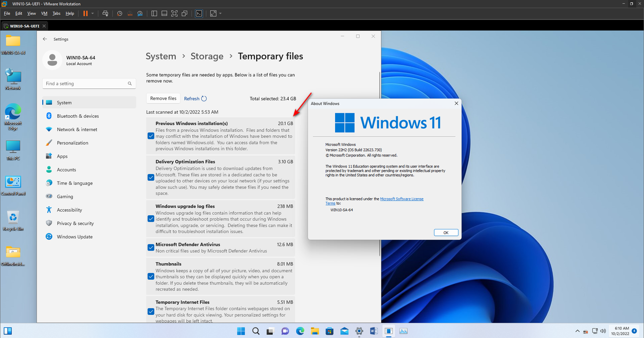Click the stretch guest display icon
This screenshot has width=644, height=338.
(213, 13)
